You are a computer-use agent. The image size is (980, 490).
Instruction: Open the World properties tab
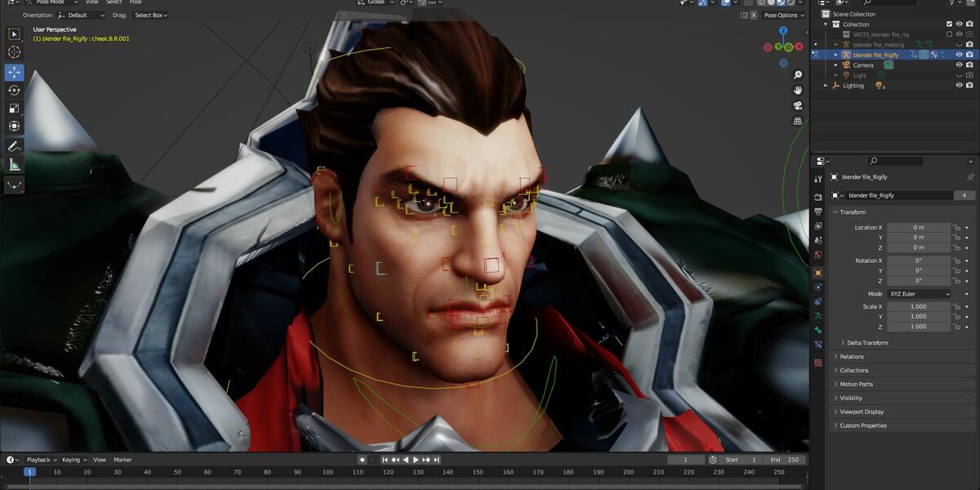pyautogui.click(x=818, y=256)
